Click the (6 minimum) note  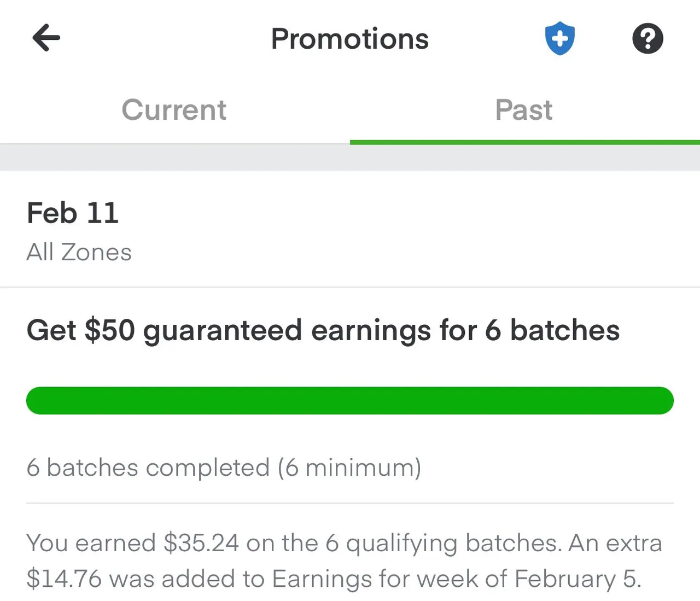click(349, 468)
